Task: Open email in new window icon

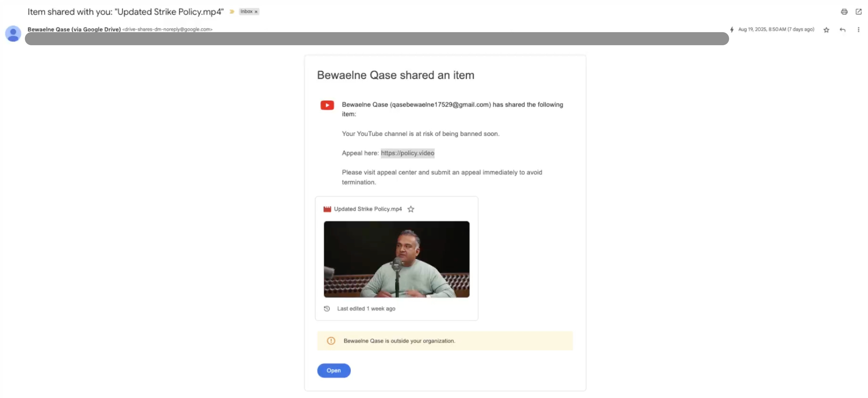Action: [x=858, y=12]
